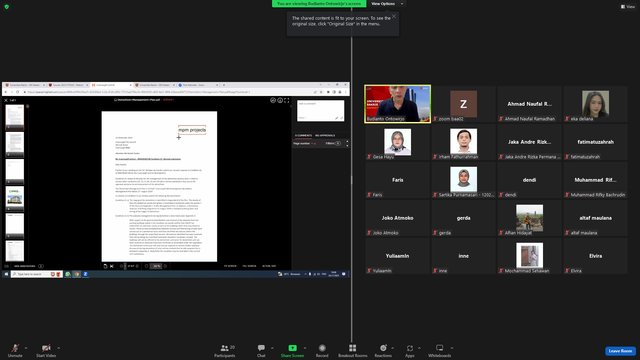Viewport: 640px width, 360px height.
Task: Switch to the Comments tab in shared viewer
Action: pyautogui.click(x=303, y=136)
